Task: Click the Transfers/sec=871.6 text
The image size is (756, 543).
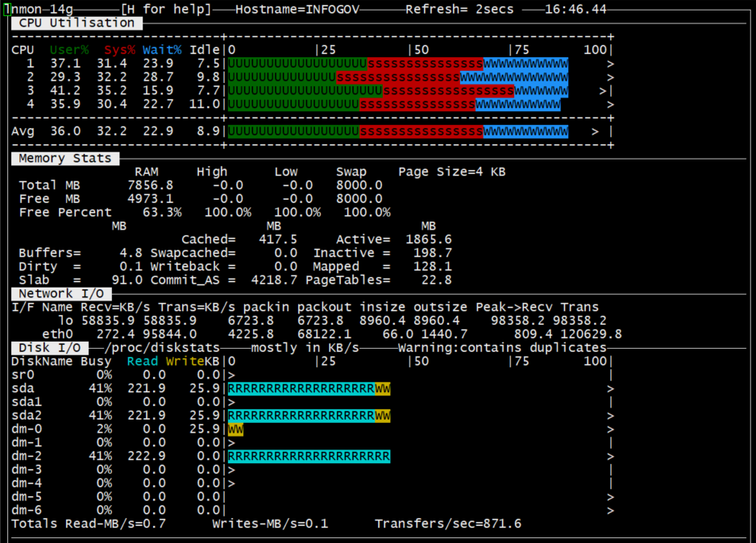Action: coord(448,524)
